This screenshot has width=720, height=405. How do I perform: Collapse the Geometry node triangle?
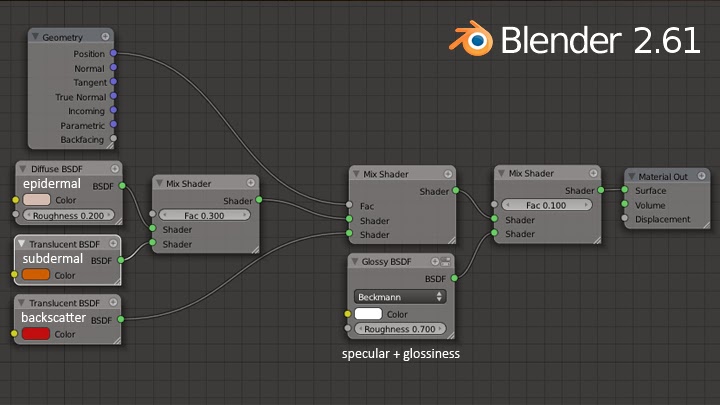[x=35, y=36]
